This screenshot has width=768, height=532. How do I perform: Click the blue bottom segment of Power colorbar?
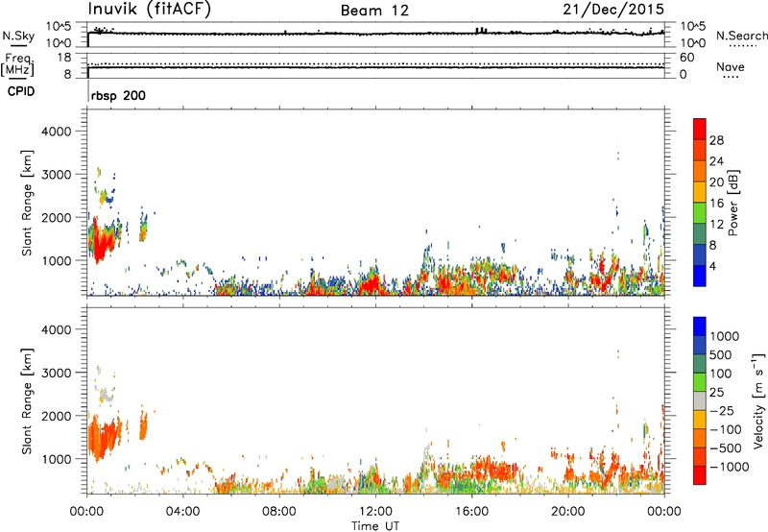point(700,276)
